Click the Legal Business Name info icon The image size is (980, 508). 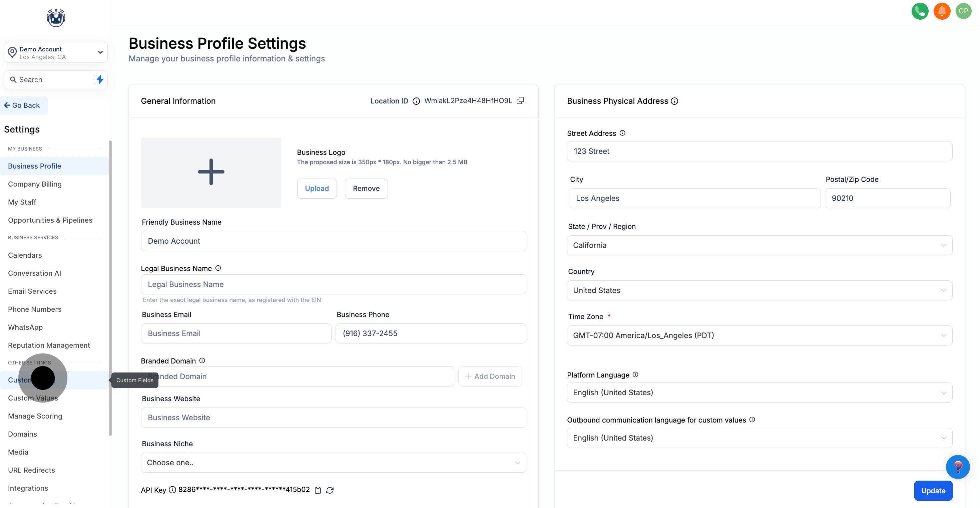pos(218,268)
